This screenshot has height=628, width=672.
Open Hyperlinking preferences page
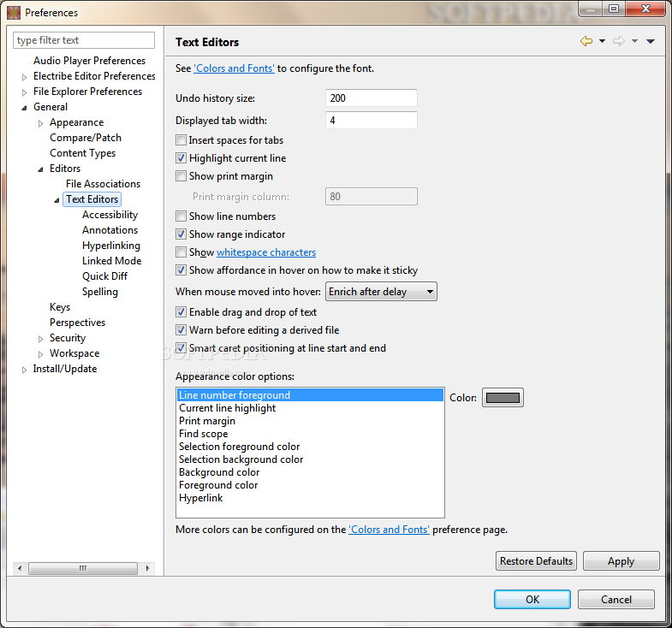[111, 246]
